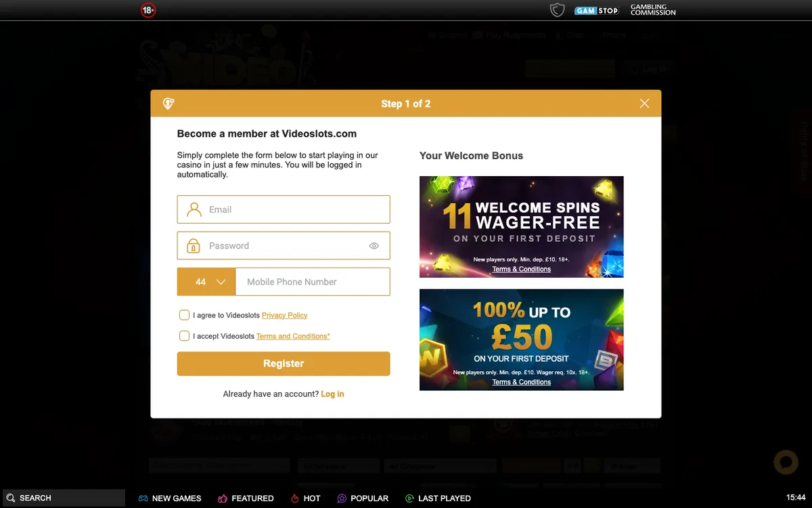Click the padlock icon in Password field

point(194,245)
